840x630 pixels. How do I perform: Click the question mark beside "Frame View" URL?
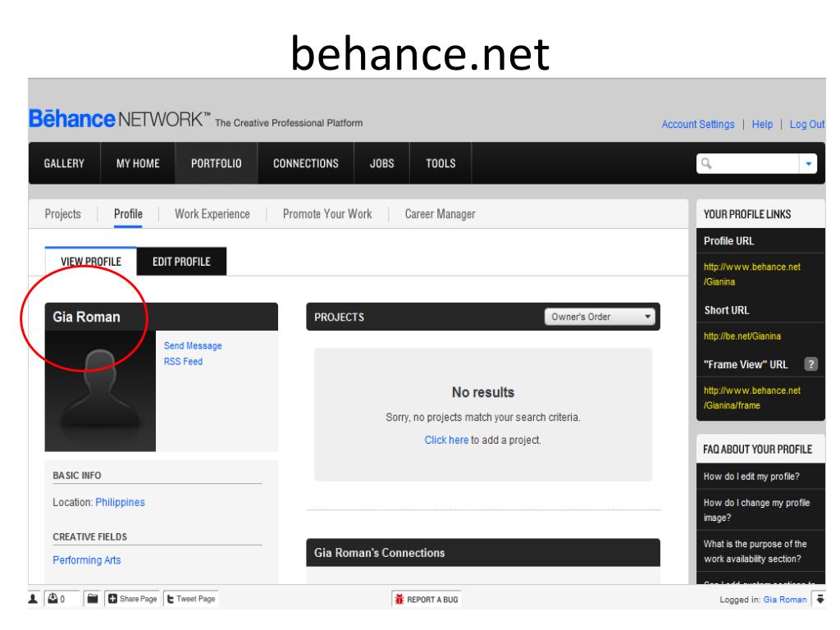pyautogui.click(x=810, y=364)
